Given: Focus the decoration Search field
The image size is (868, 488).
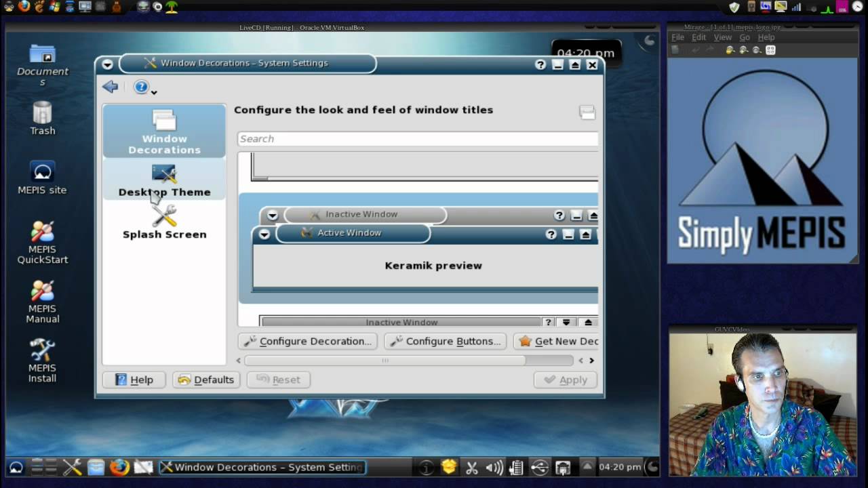Looking at the screenshot, I should (x=418, y=139).
